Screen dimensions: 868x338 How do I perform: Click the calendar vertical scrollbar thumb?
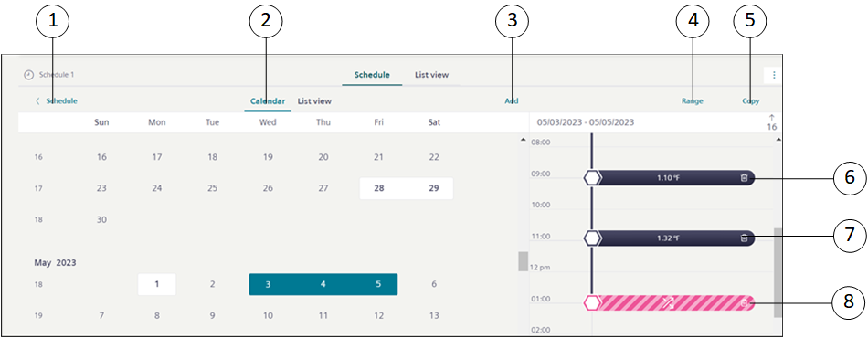tap(524, 261)
